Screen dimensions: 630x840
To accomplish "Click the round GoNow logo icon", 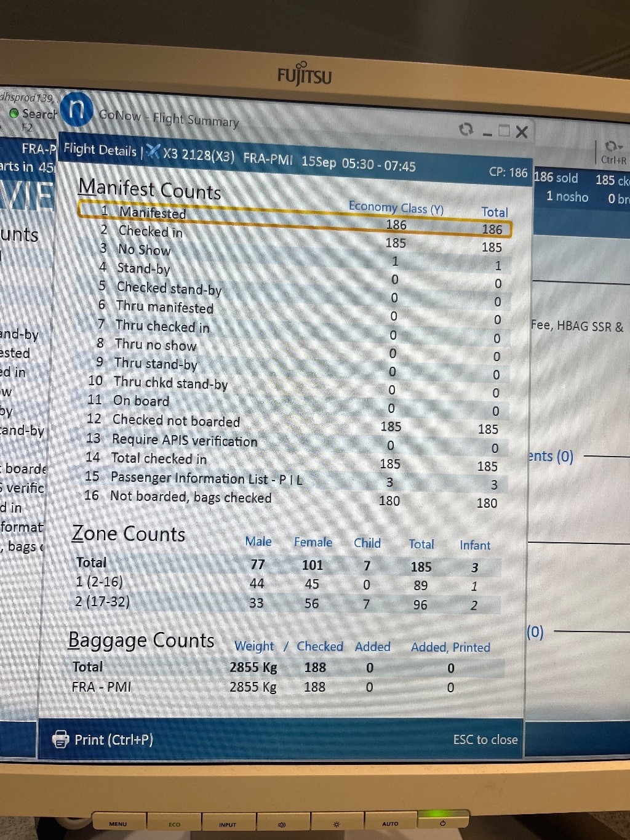I will (x=77, y=110).
